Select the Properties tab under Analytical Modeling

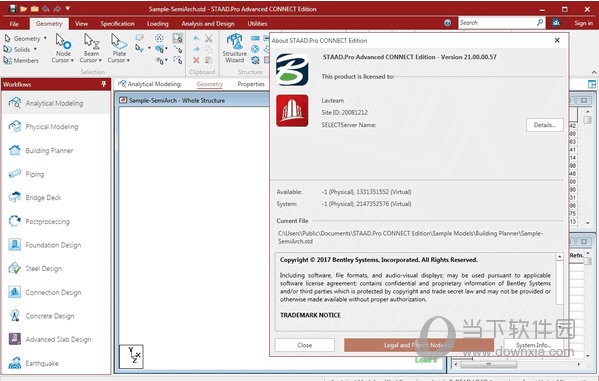[x=251, y=84]
